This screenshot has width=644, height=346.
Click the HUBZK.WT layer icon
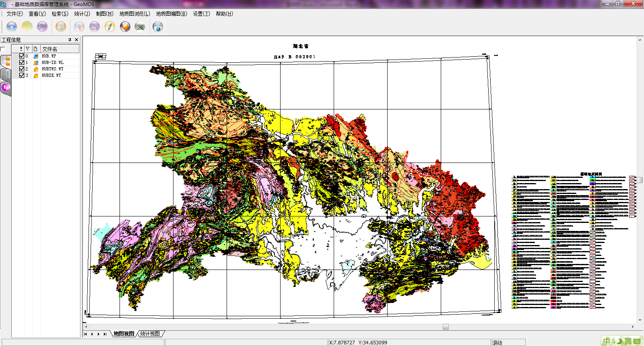click(36, 76)
